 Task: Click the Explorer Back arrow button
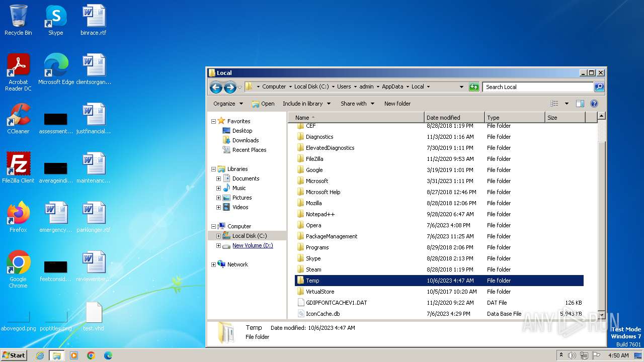pyautogui.click(x=216, y=87)
